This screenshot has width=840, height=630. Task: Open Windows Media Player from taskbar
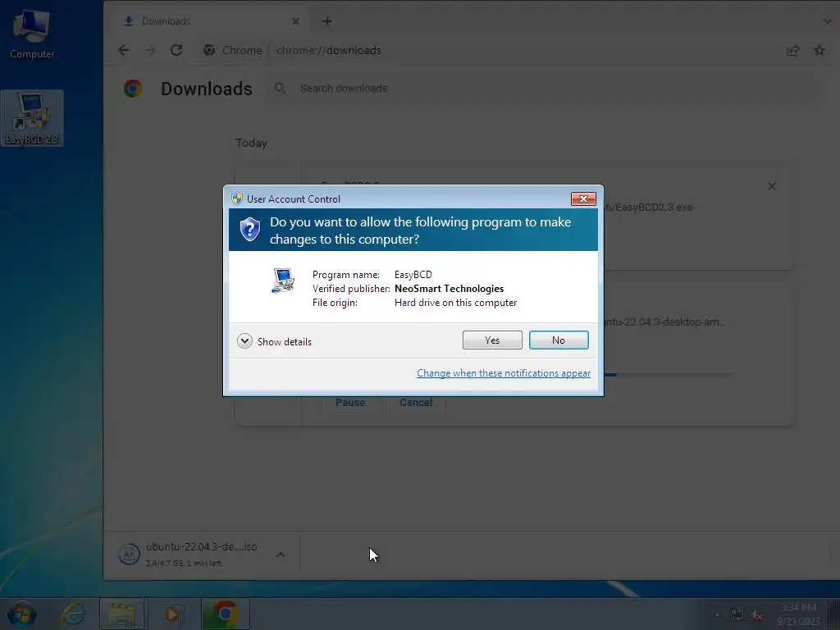(172, 614)
